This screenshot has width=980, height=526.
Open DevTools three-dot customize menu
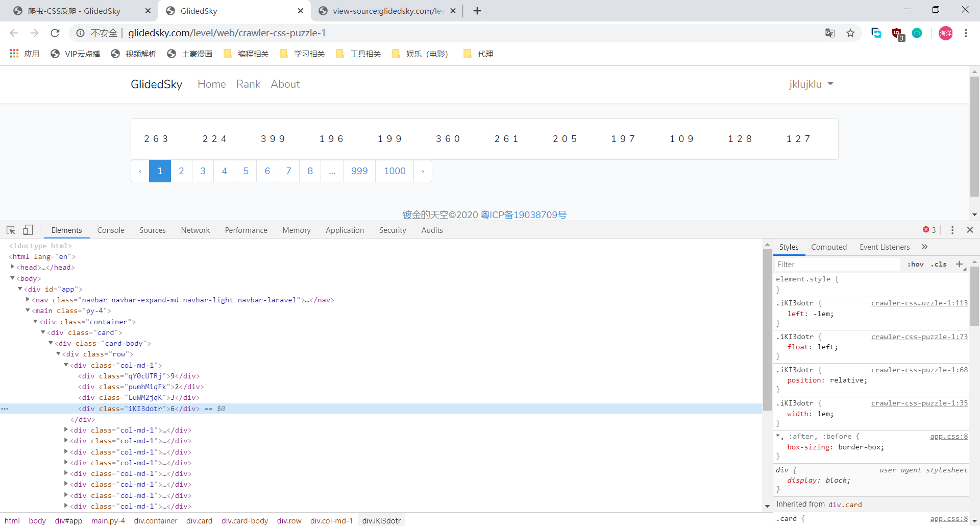[952, 230]
